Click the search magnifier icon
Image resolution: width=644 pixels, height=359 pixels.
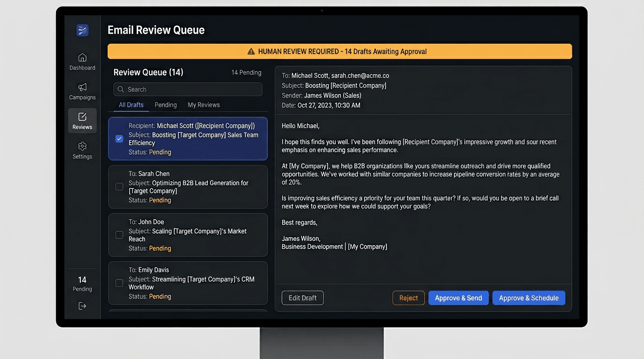[121, 89]
